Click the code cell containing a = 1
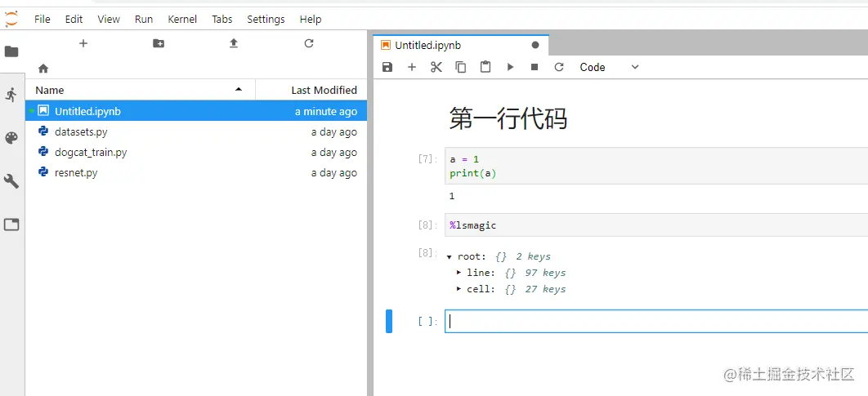Image resolution: width=868 pixels, height=396 pixels. (x=656, y=166)
